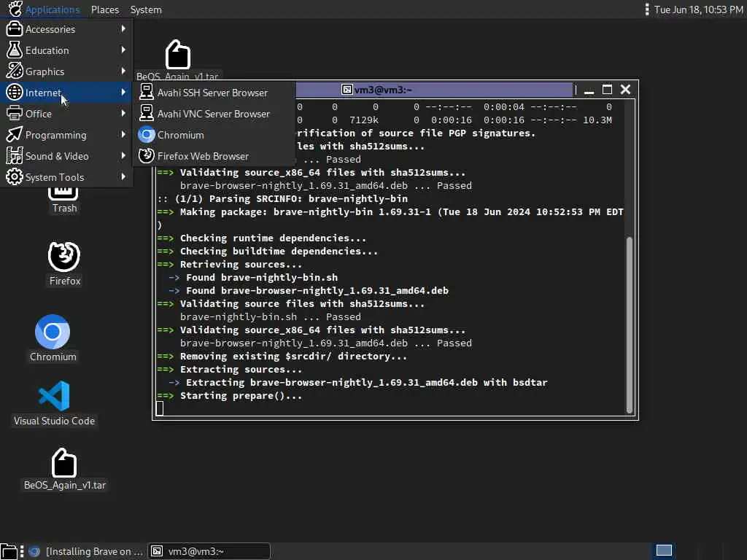Click the terminal title bar icon
Screen dimensions: 747x560
pos(347,90)
